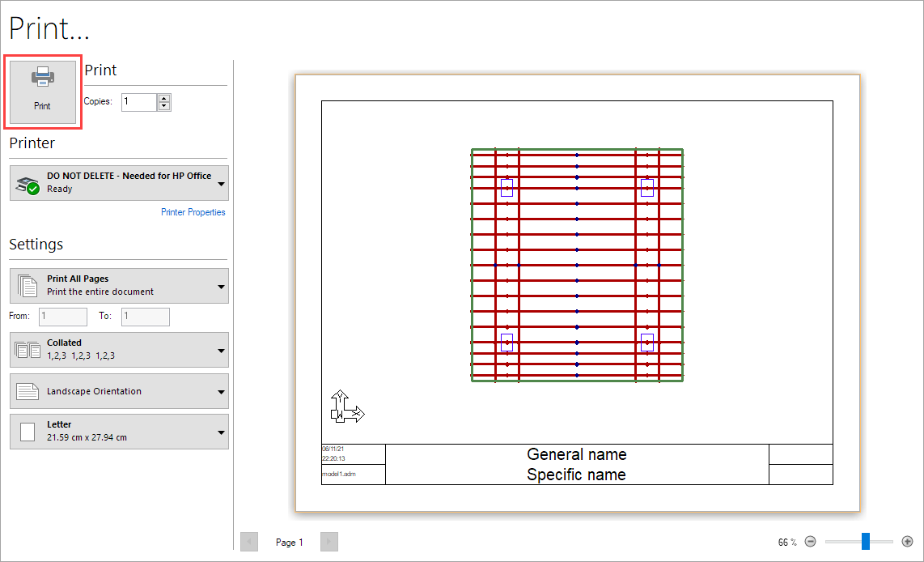Click the Print button with printer icon

point(42,91)
